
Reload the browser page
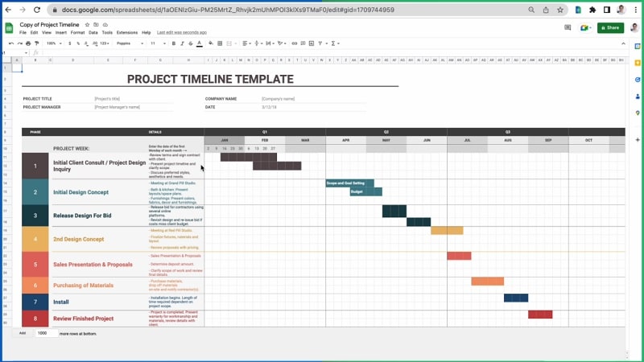(x=36, y=10)
